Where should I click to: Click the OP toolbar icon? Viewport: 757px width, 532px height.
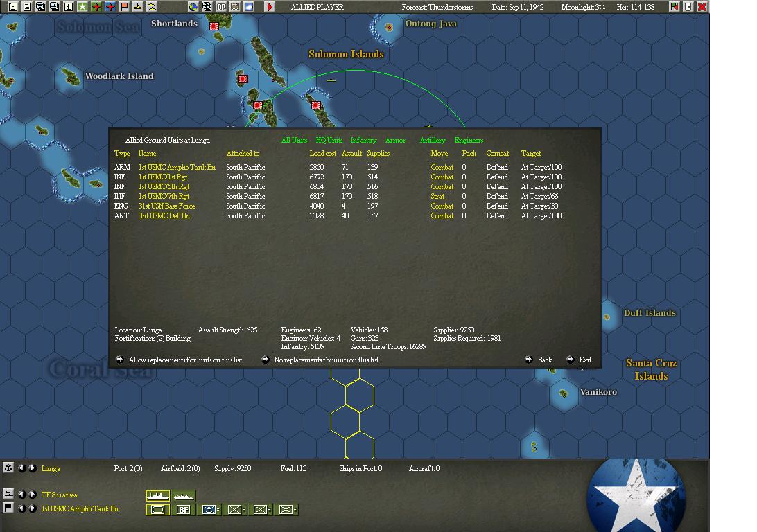(221, 7)
